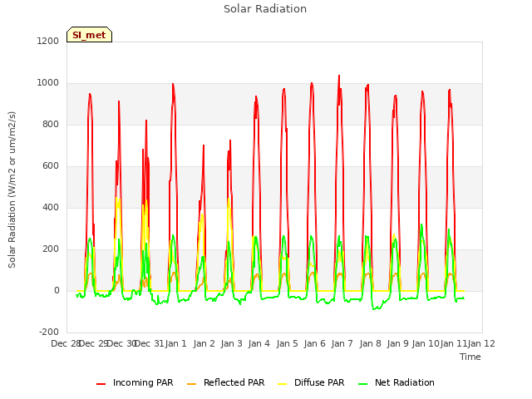Click the Time x-axis label

tap(470, 357)
